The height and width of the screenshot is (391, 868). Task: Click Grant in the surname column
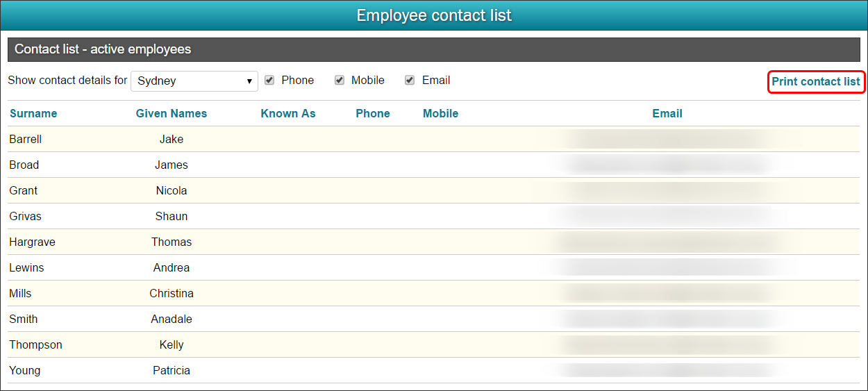[24, 190]
